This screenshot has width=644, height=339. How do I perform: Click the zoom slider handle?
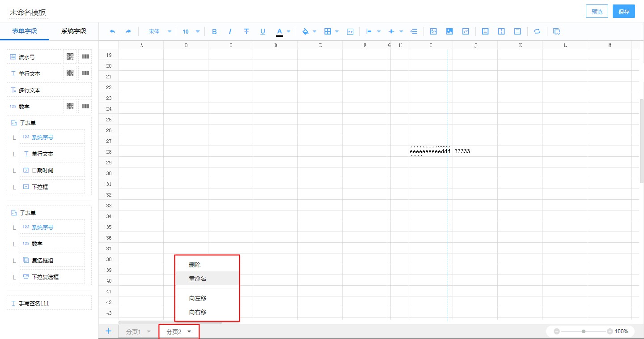(x=584, y=331)
